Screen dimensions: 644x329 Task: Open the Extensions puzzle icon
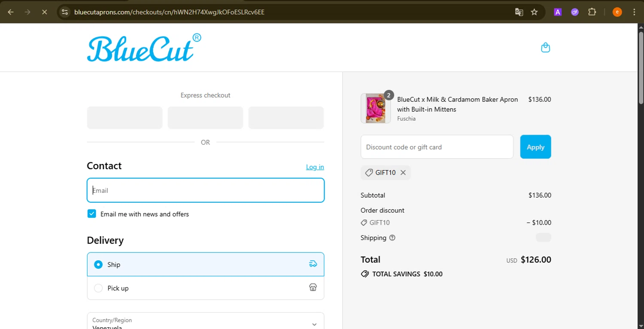(592, 12)
